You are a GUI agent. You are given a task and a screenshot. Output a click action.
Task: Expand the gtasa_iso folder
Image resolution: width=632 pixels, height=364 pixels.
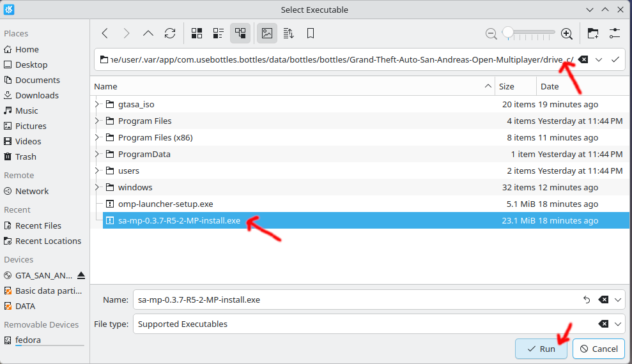(96, 104)
